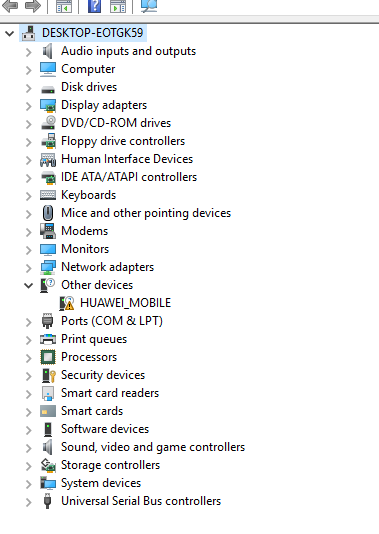Click the Forward arrow toolbar icon
Screen dimensions: 379x534
pyautogui.click(x=33, y=5)
